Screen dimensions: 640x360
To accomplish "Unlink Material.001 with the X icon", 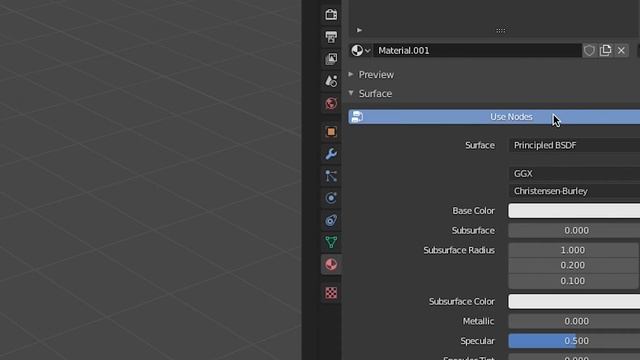I will 621,51.
